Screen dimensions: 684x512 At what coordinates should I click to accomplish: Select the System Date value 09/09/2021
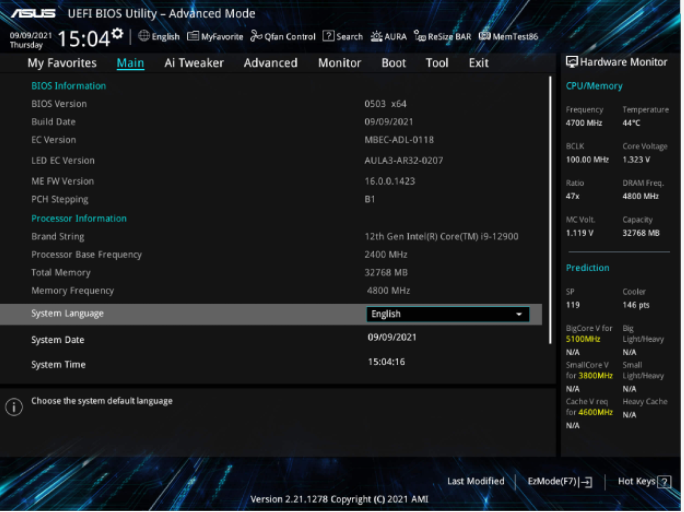pos(392,338)
